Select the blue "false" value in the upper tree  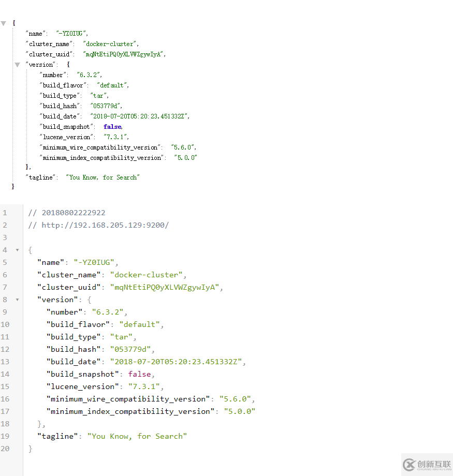point(112,127)
